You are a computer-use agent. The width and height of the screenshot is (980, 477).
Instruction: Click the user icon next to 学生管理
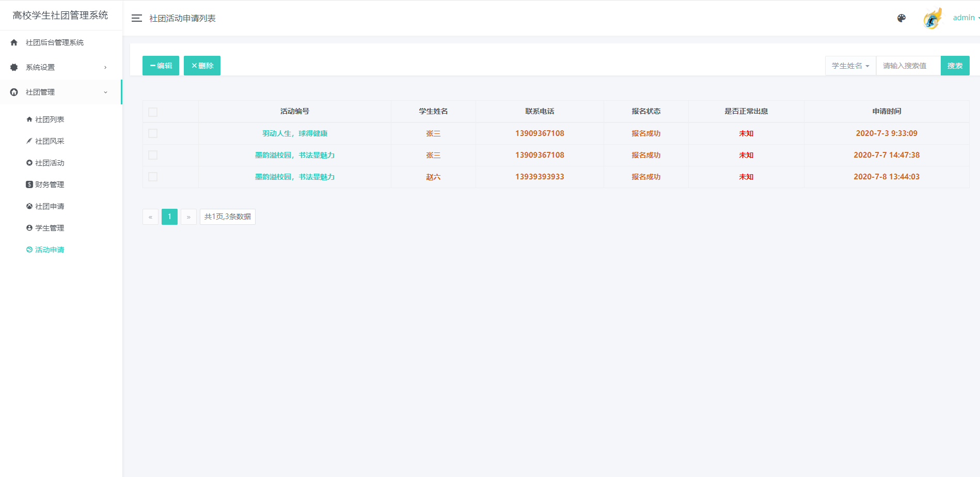coord(29,228)
